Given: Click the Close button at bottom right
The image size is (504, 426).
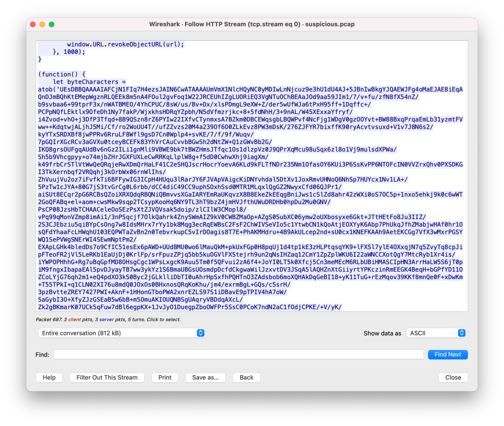Looking at the screenshot, I should click(x=453, y=378).
